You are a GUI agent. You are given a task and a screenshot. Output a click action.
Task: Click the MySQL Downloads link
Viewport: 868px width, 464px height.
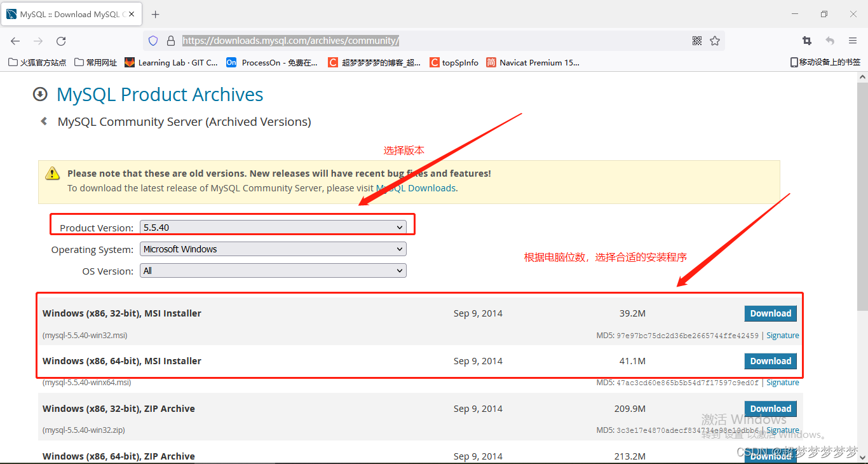[416, 188]
